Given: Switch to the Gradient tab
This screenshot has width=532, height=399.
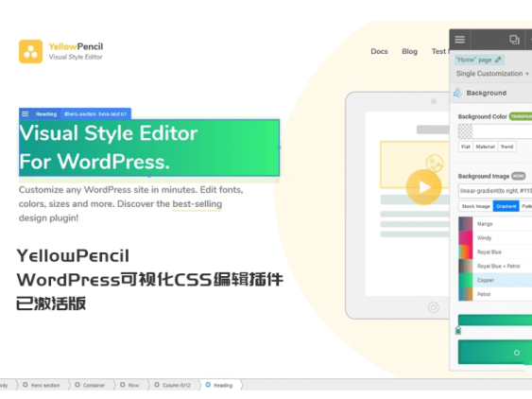Looking at the screenshot, I should click(506, 206).
